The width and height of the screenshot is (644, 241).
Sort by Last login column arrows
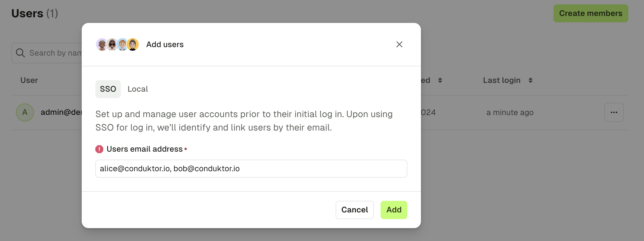tap(530, 80)
